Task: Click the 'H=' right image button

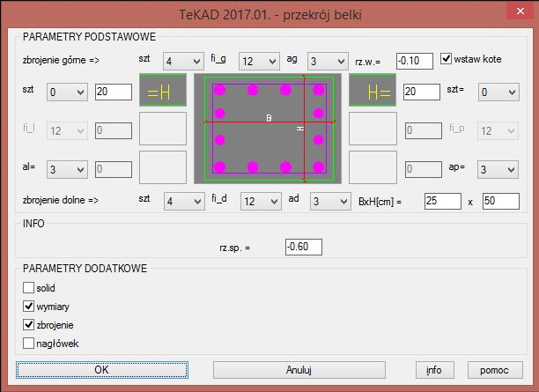Action: tap(373, 90)
